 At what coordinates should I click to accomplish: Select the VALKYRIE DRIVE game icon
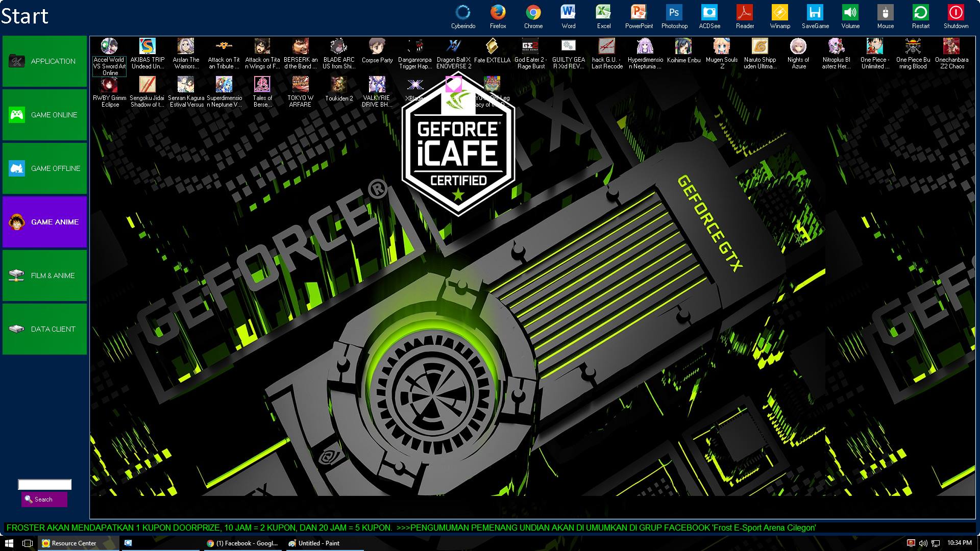377,92
